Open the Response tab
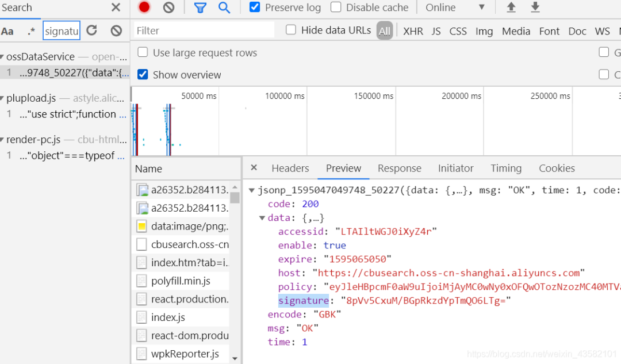The height and width of the screenshot is (364, 621). (x=399, y=168)
